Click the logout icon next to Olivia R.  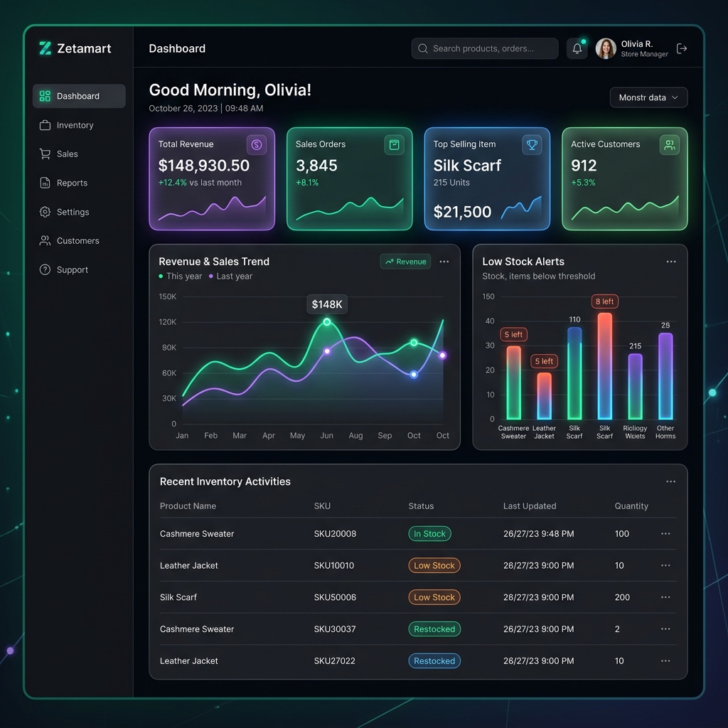coord(682,48)
